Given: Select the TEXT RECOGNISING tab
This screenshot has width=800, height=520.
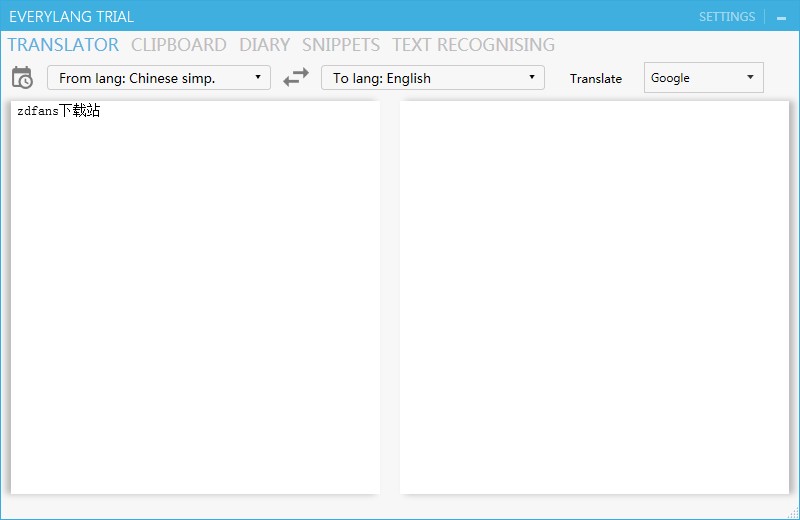Looking at the screenshot, I should (473, 45).
